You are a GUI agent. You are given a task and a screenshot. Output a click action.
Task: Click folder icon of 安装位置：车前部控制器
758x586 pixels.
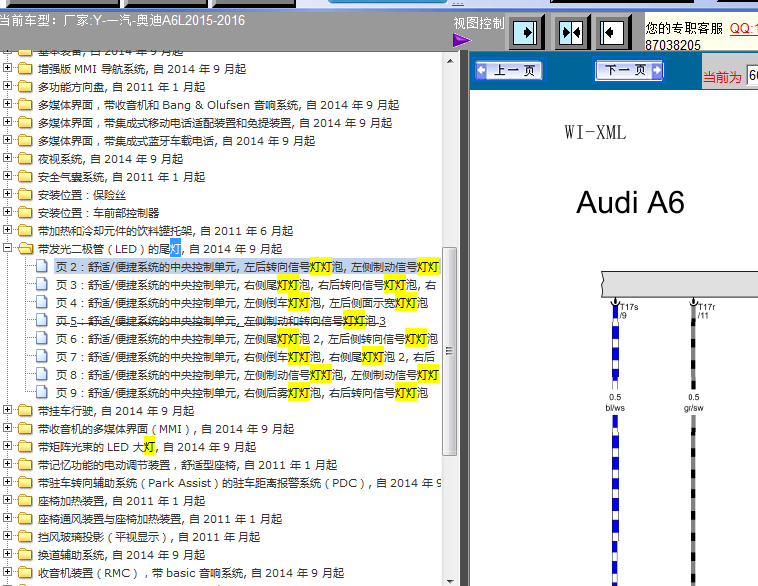click(x=25, y=212)
